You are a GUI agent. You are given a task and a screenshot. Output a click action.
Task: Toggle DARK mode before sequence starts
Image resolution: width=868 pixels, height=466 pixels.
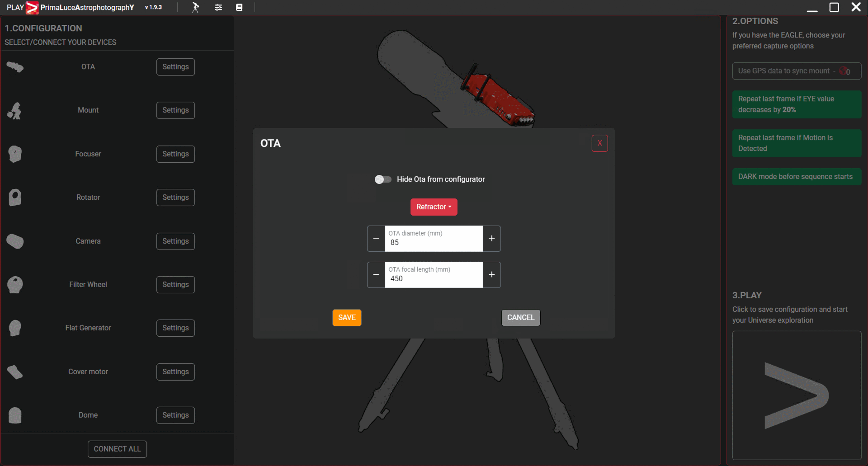[x=797, y=177]
